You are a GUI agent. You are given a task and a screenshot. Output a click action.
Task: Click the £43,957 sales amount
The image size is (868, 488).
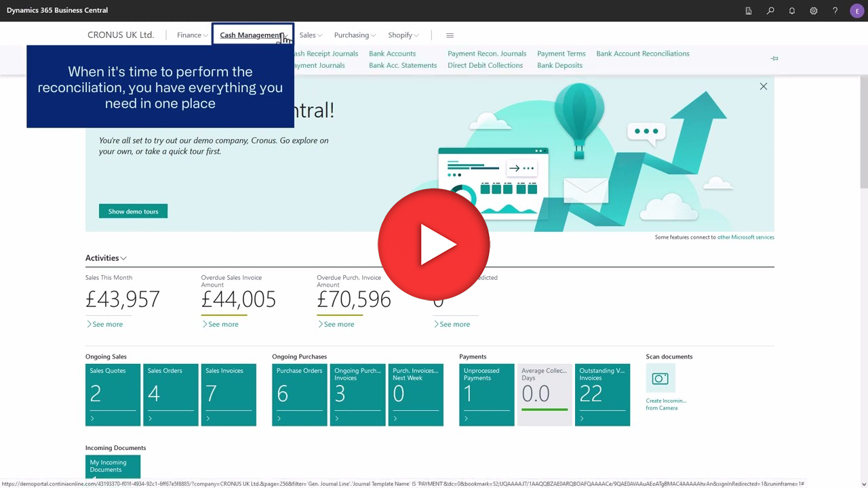click(123, 299)
